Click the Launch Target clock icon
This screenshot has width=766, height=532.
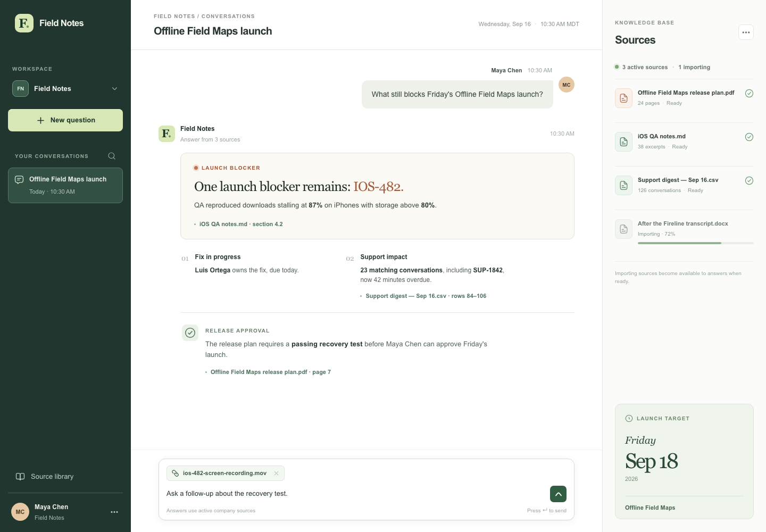pyautogui.click(x=629, y=418)
